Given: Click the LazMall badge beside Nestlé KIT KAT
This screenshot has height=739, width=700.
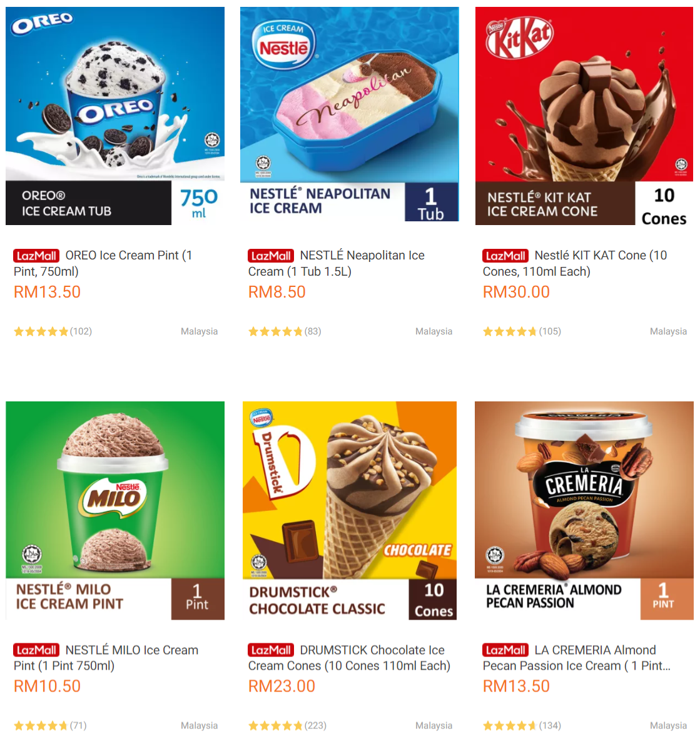Looking at the screenshot, I should point(505,256).
